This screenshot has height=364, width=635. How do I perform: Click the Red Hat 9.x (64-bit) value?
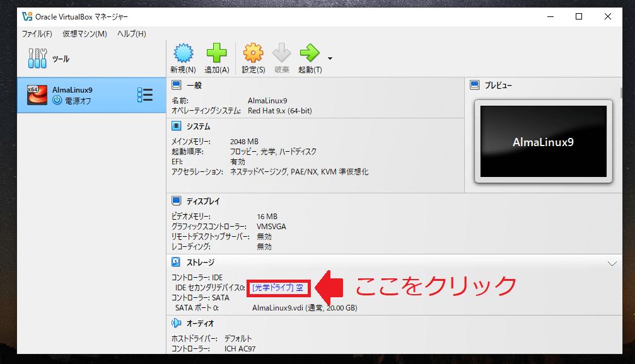[280, 111]
